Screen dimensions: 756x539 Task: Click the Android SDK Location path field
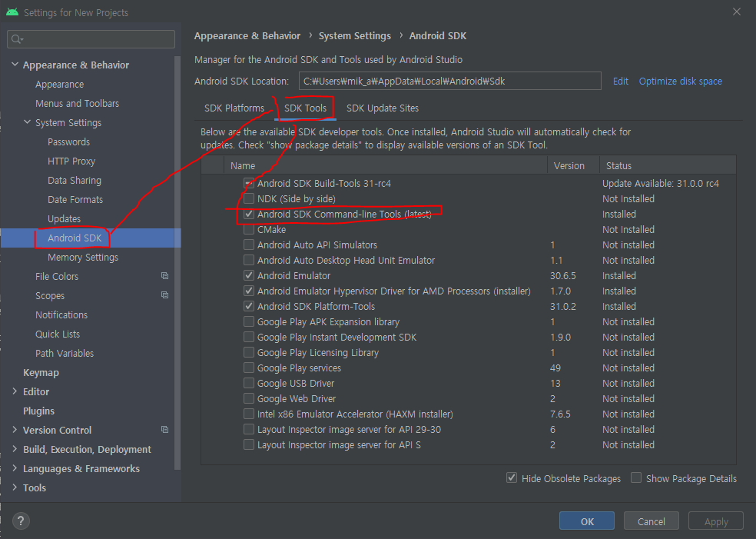(x=450, y=81)
